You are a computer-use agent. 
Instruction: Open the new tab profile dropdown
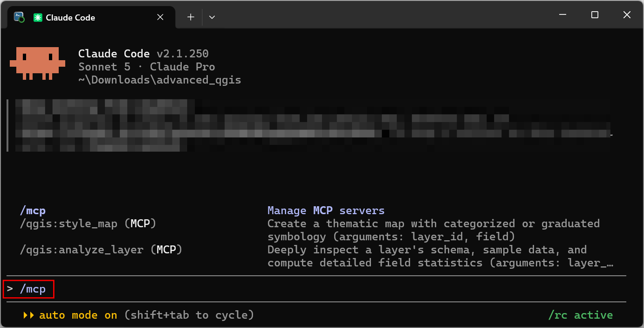pyautogui.click(x=212, y=17)
